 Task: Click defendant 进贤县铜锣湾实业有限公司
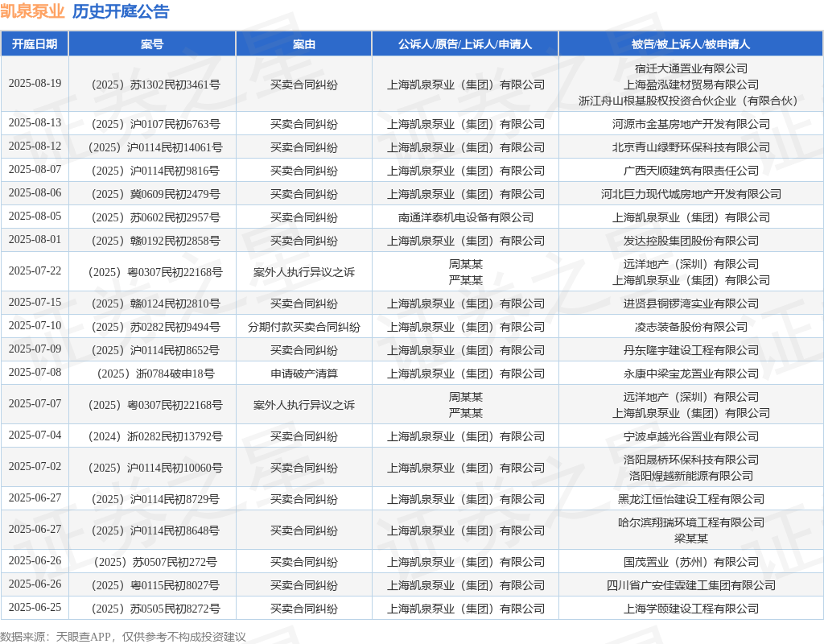[690, 303]
